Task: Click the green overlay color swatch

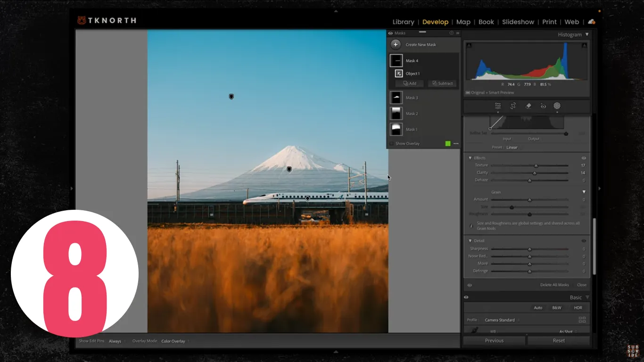Action: [448, 144]
